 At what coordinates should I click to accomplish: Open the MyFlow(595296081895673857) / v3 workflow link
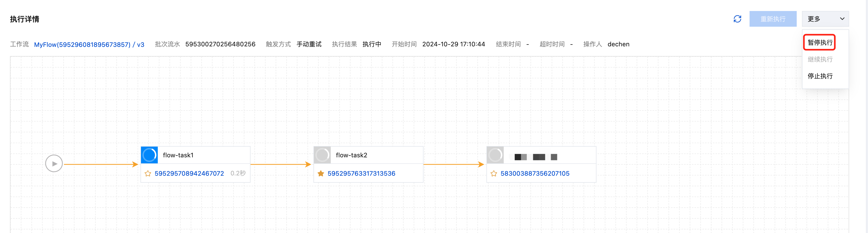click(x=89, y=45)
